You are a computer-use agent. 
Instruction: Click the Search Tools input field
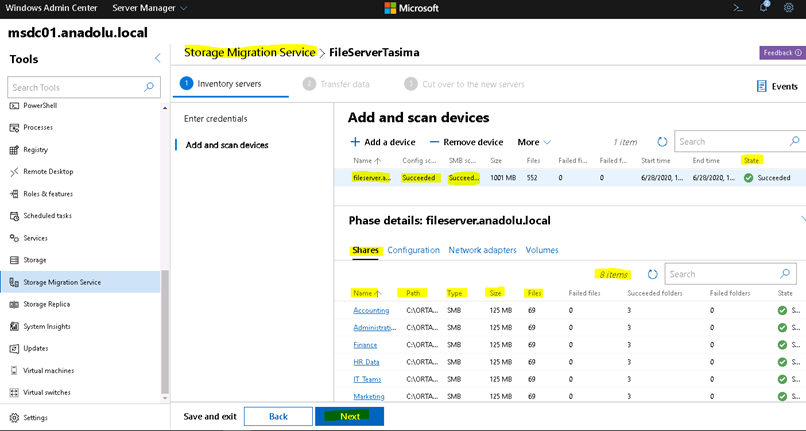click(84, 87)
